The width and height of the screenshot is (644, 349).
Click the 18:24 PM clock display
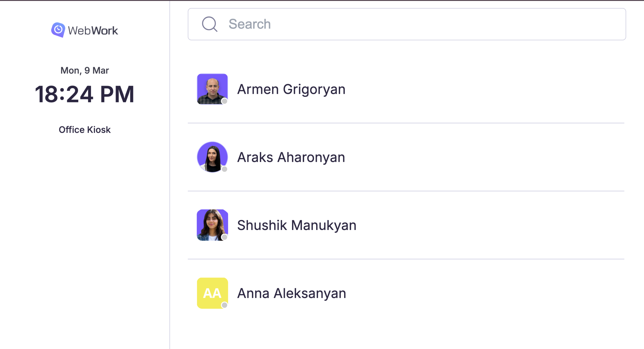pyautogui.click(x=85, y=94)
